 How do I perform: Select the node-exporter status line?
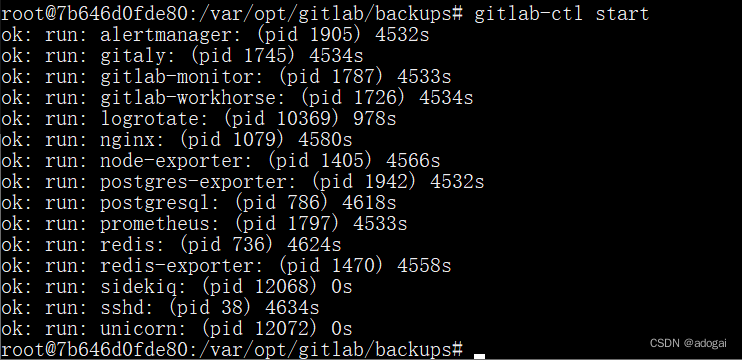tap(221, 161)
